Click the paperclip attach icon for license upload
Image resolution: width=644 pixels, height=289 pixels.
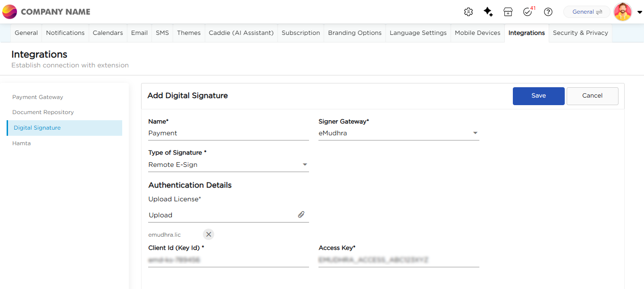[x=301, y=215]
